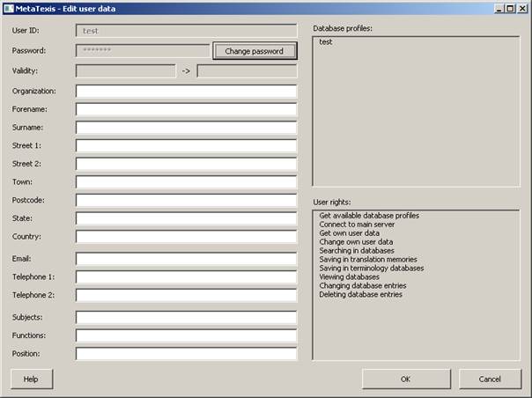Select 'Saving in terminology databases' right
The width and height of the screenshot is (532, 398).
(x=372, y=268)
